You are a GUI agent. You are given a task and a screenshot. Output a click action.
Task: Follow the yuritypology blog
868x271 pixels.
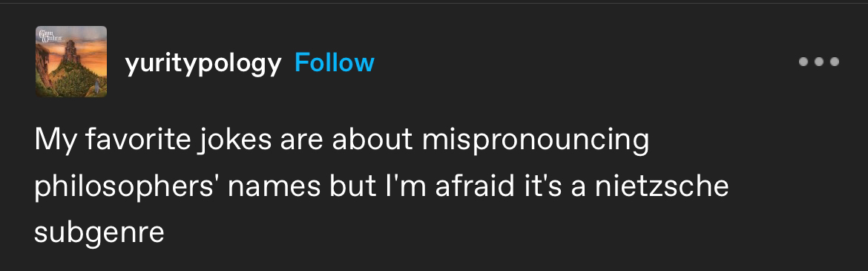coord(335,63)
